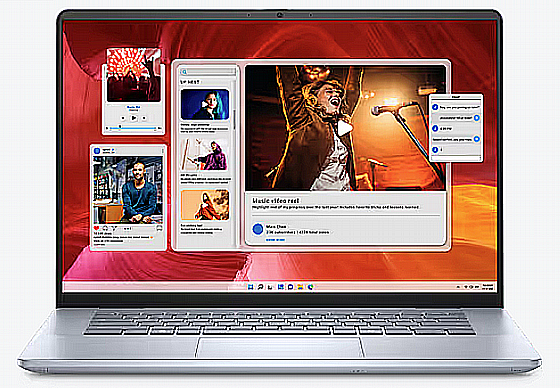Click the main video title text
560x388 pixels.
coord(275,200)
